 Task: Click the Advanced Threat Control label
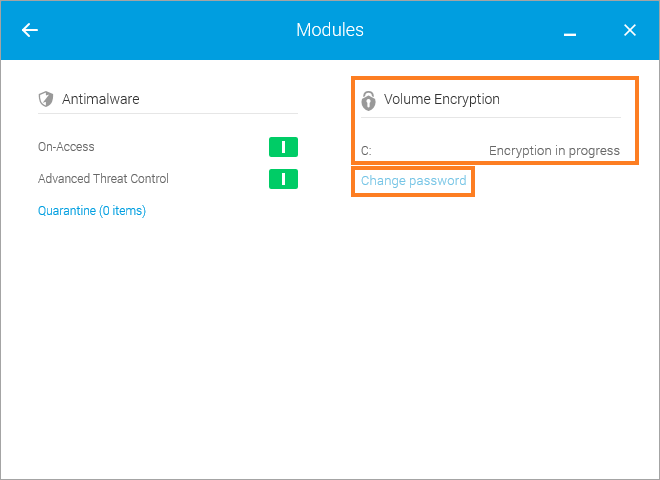[x=103, y=179]
